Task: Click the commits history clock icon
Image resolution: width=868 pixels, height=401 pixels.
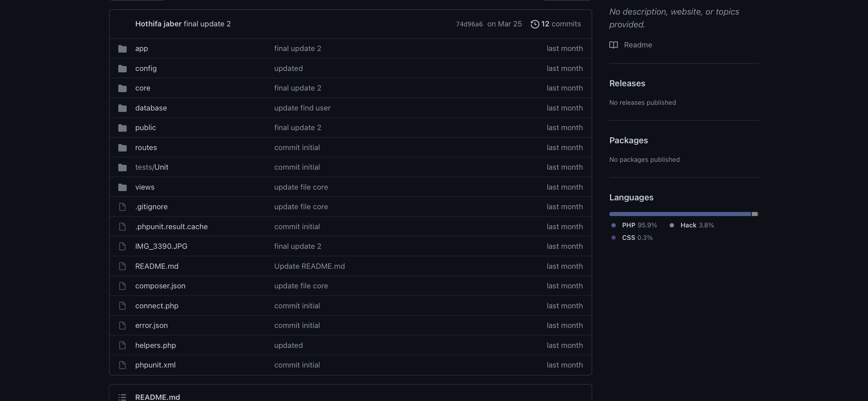Action: (x=534, y=24)
